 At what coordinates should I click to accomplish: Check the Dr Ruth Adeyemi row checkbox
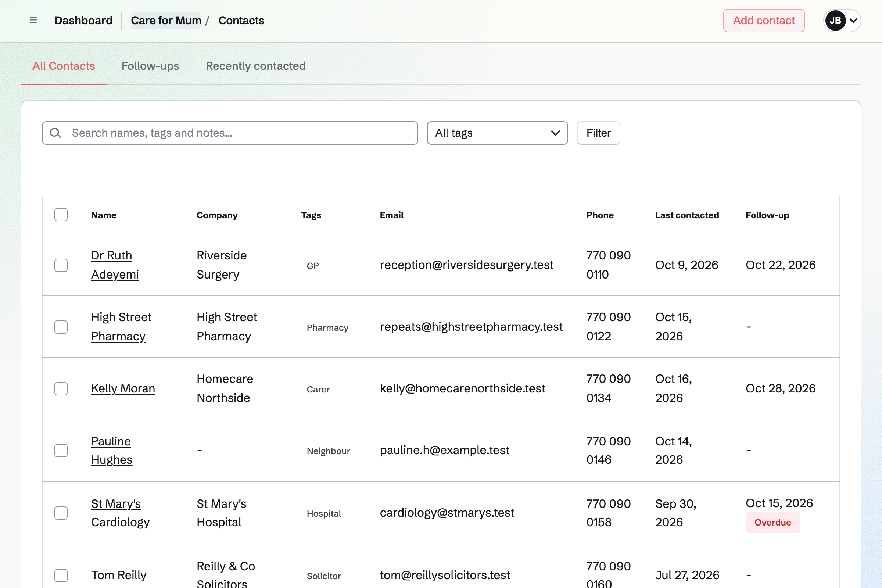pyautogui.click(x=61, y=265)
